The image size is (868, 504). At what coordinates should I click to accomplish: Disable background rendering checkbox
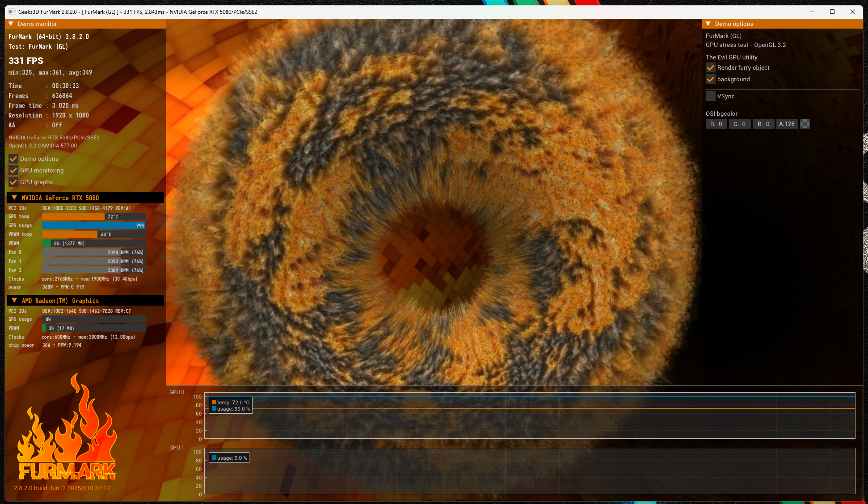711,79
